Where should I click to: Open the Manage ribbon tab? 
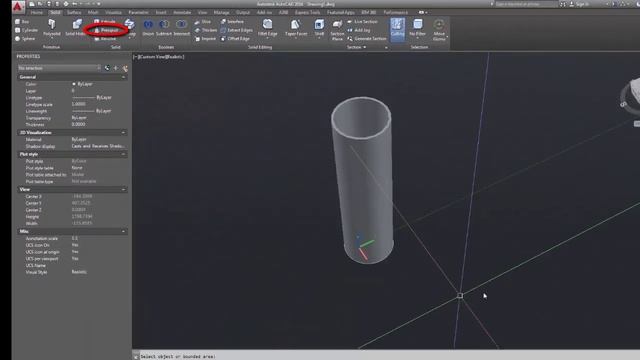pyautogui.click(x=222, y=13)
